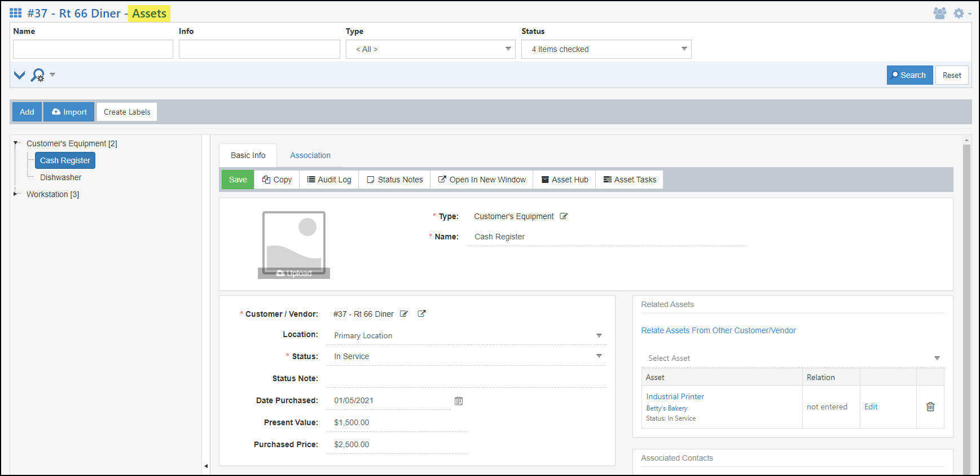980x476 pixels.
Task: Open the Betty's Bakery link
Action: [667, 408]
